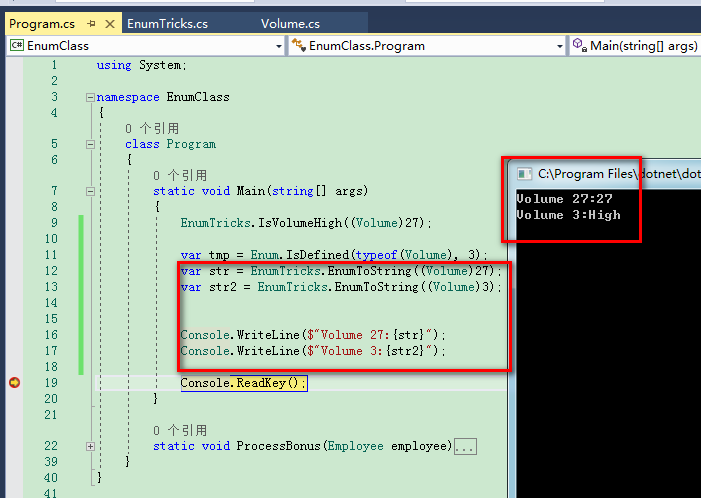
Task: Select the Program.cs tab
Action: coord(42,24)
